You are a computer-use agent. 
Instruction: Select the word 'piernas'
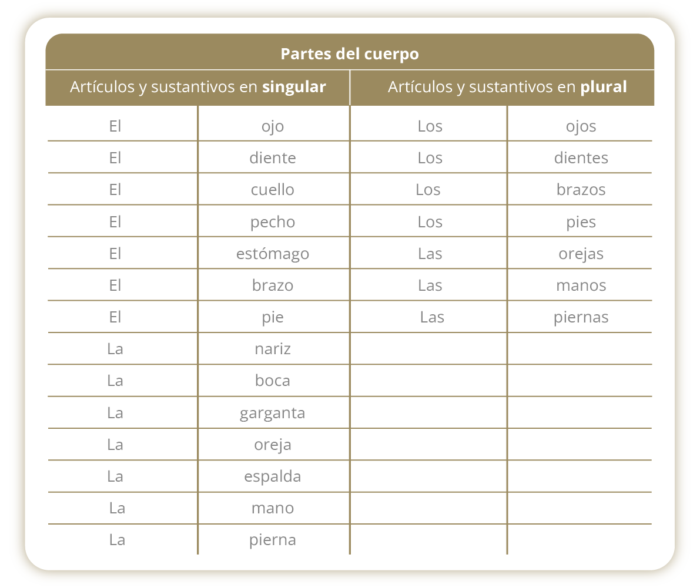click(x=581, y=317)
